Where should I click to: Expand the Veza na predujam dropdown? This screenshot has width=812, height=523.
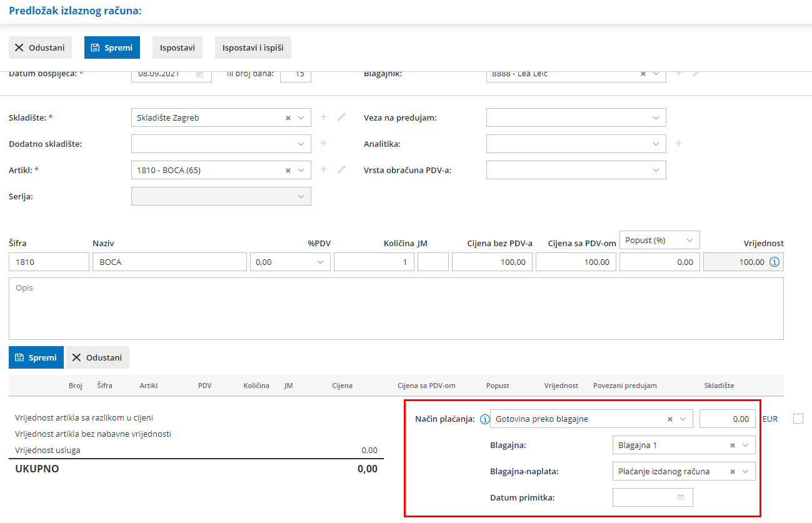[x=656, y=117]
